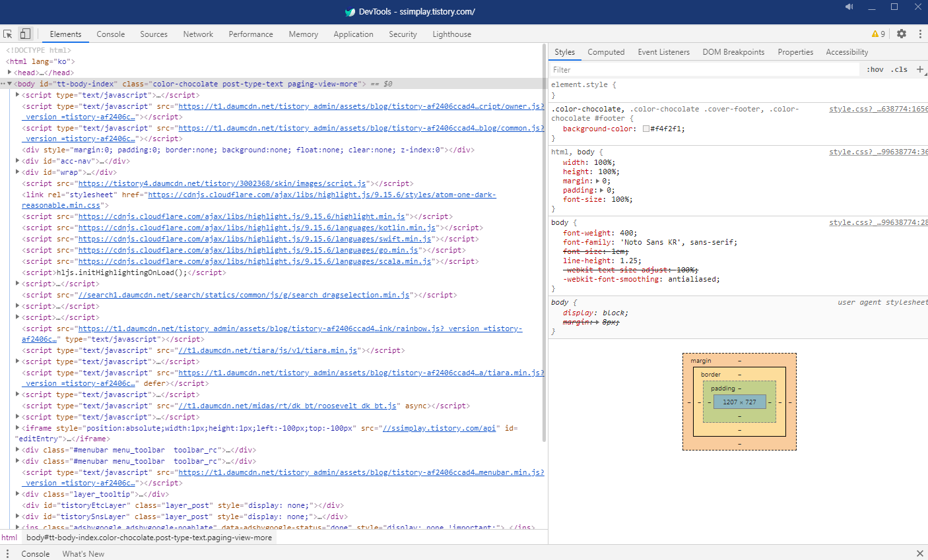Click the box model content size 1207 × 727
The width and height of the screenshot is (928, 560).
739,402
